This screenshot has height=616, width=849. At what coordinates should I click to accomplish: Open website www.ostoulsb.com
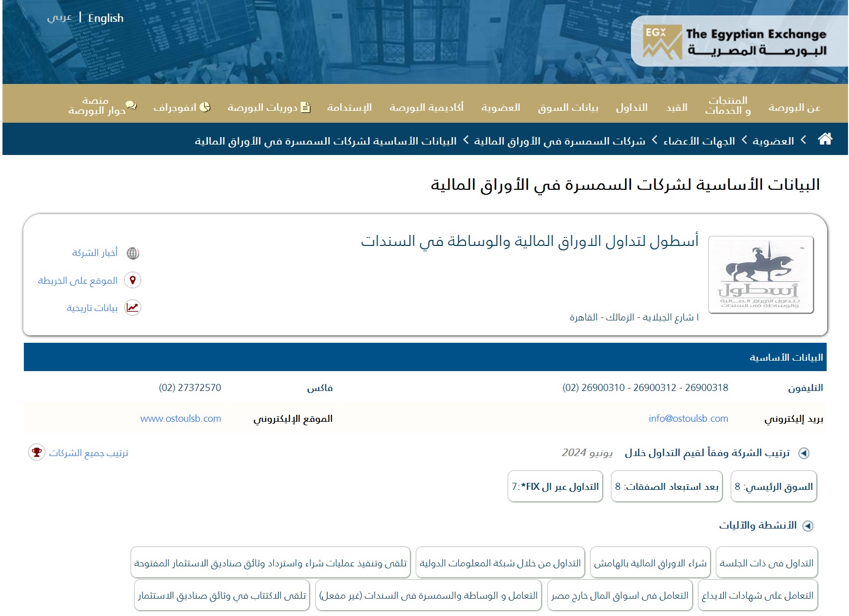tap(181, 418)
